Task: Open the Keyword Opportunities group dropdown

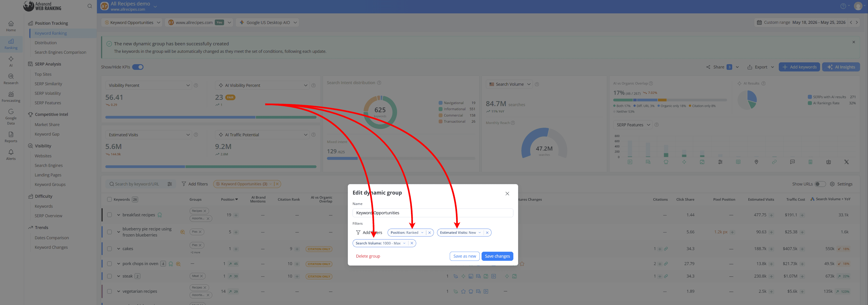Action: (x=132, y=22)
